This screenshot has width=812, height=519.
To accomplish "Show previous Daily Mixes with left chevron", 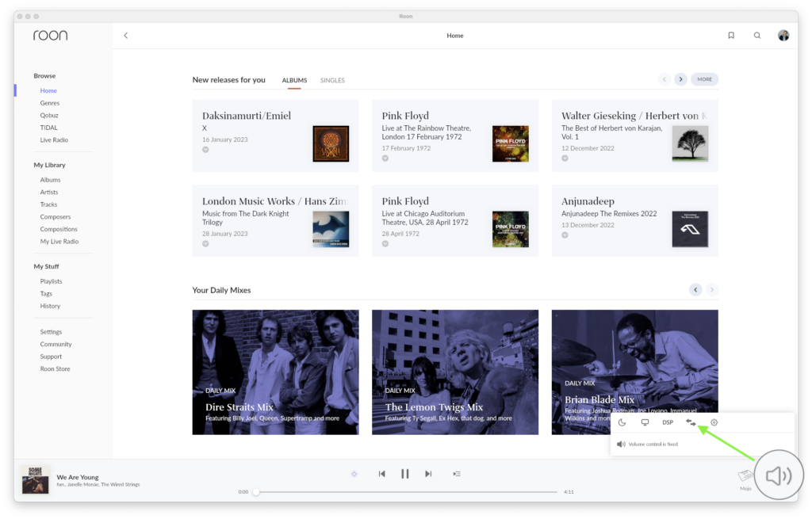I will pos(695,290).
